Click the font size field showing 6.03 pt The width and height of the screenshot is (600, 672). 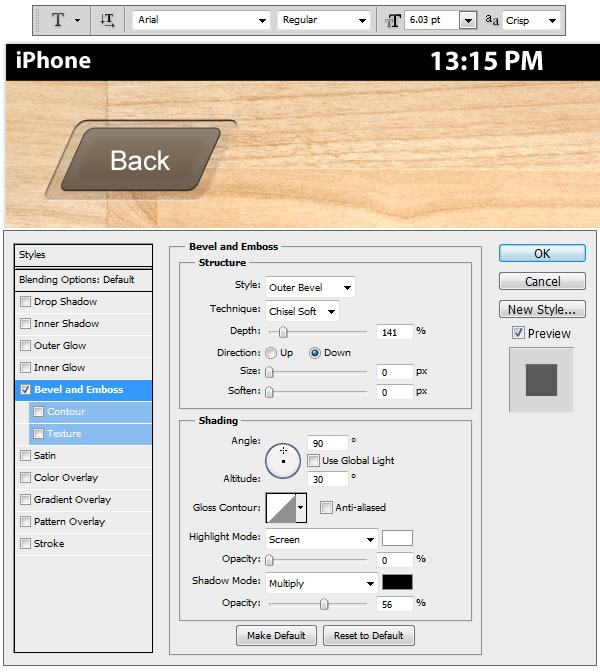click(432, 20)
